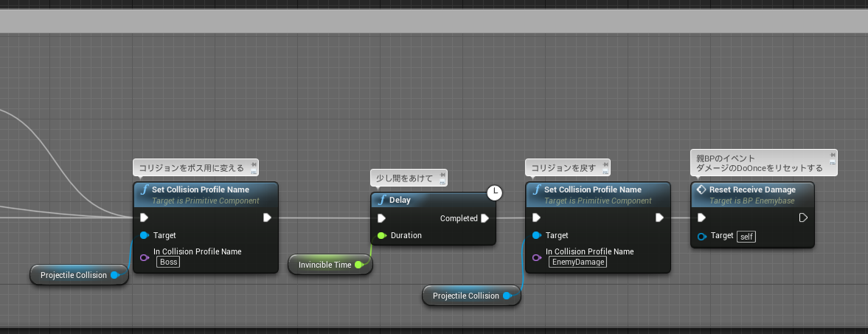Click the self field on Reset Receive Damage
This screenshot has height=334, width=868.
[x=746, y=237]
